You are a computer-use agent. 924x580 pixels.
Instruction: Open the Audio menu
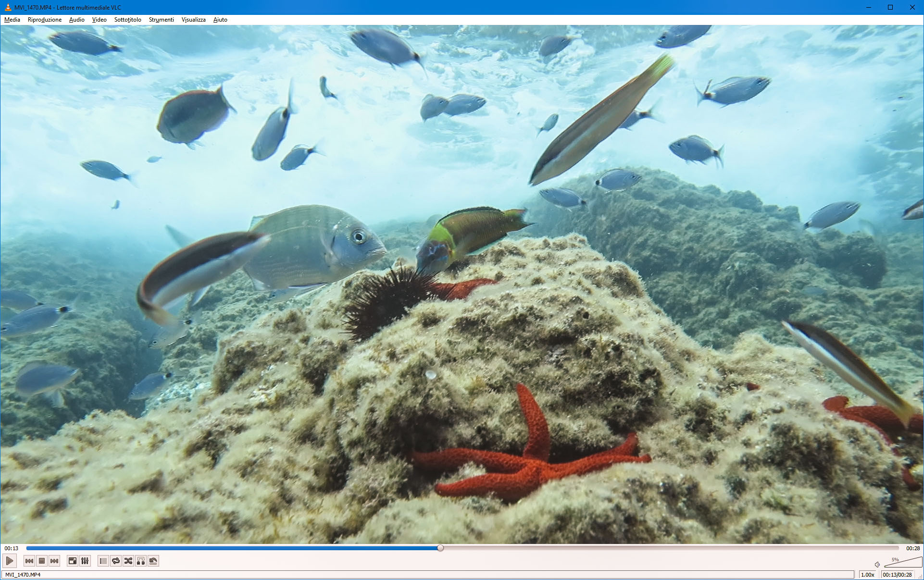coord(76,20)
